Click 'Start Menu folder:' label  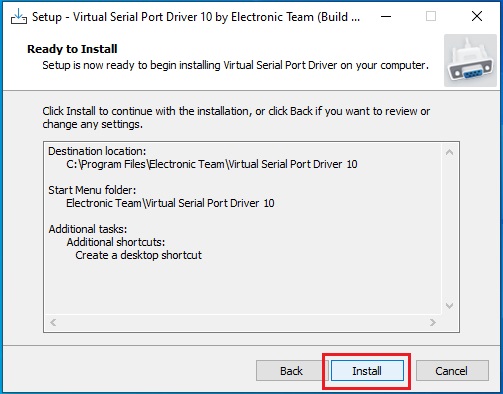92,190
